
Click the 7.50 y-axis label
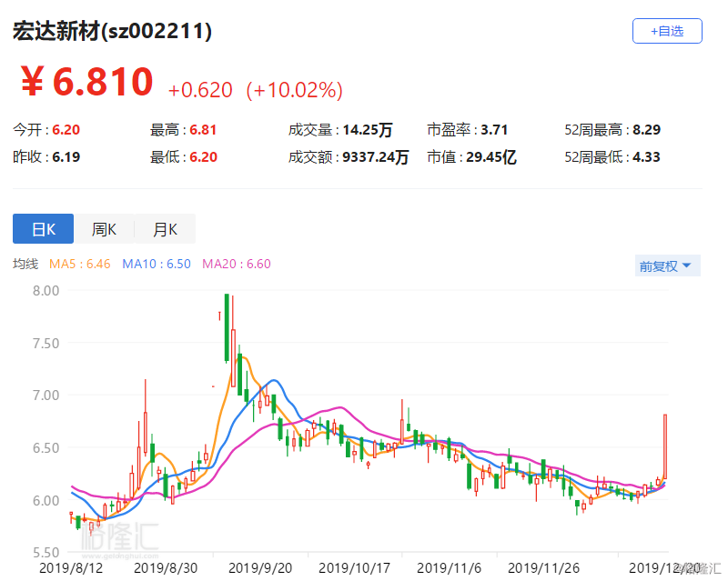(x=46, y=344)
